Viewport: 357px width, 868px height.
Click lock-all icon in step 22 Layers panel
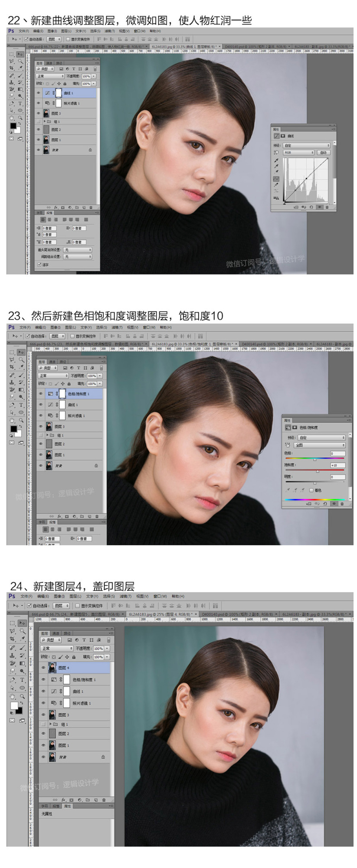point(65,84)
